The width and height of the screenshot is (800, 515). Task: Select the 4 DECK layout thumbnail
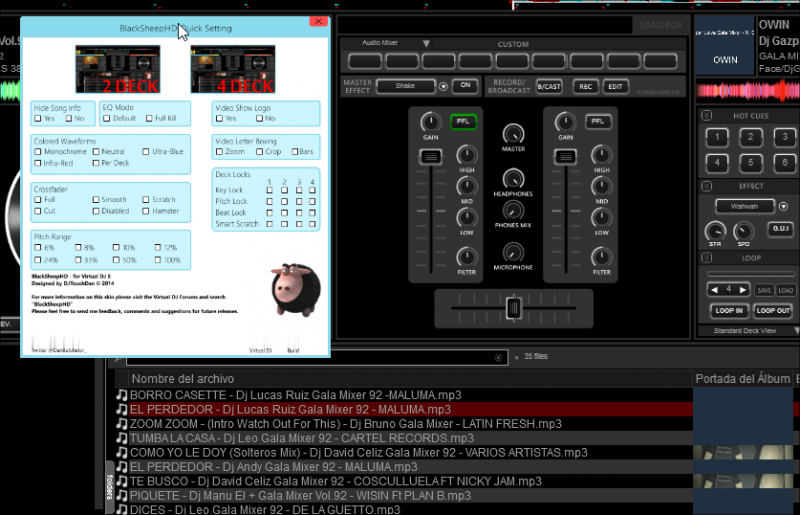(x=233, y=69)
